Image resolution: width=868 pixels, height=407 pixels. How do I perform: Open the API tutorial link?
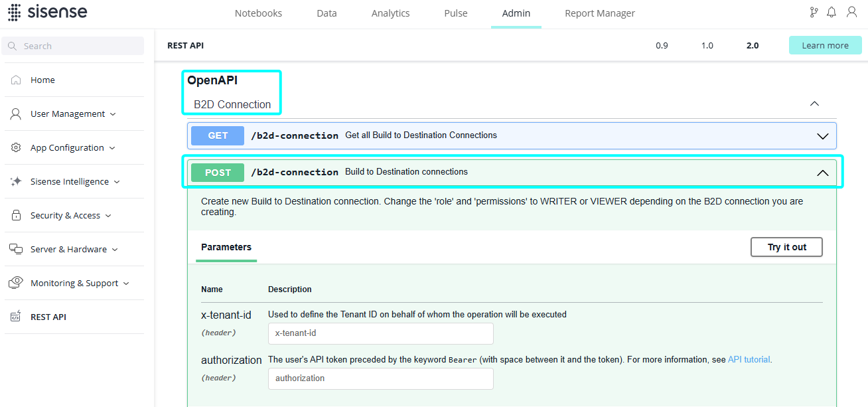[749, 360]
